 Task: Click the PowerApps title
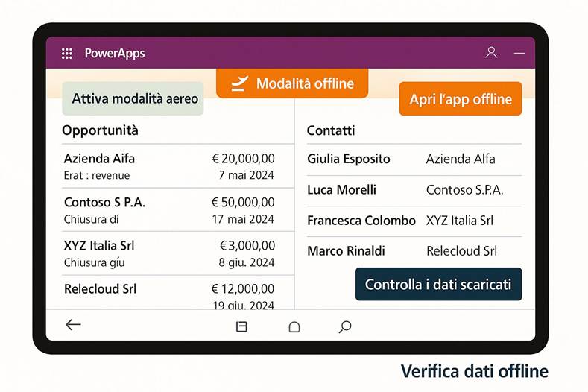115,53
